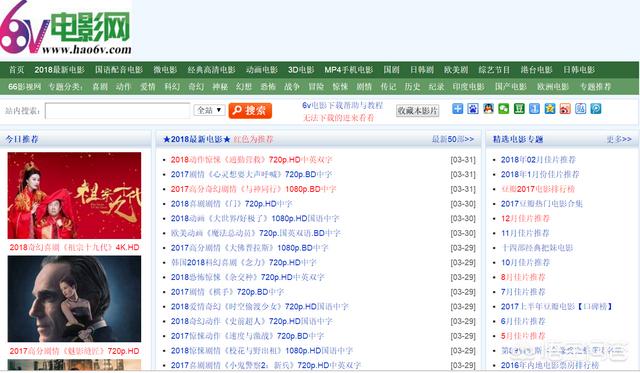Open the 动画电影 nav item
Screen dimensions: 640x373
pyautogui.click(x=262, y=70)
